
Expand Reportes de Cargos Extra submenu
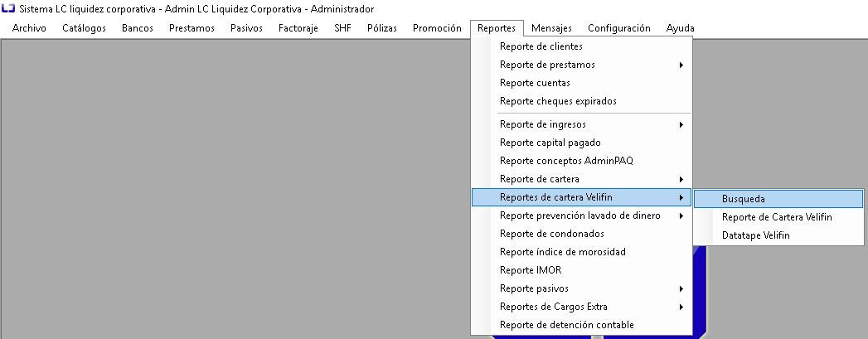point(581,307)
